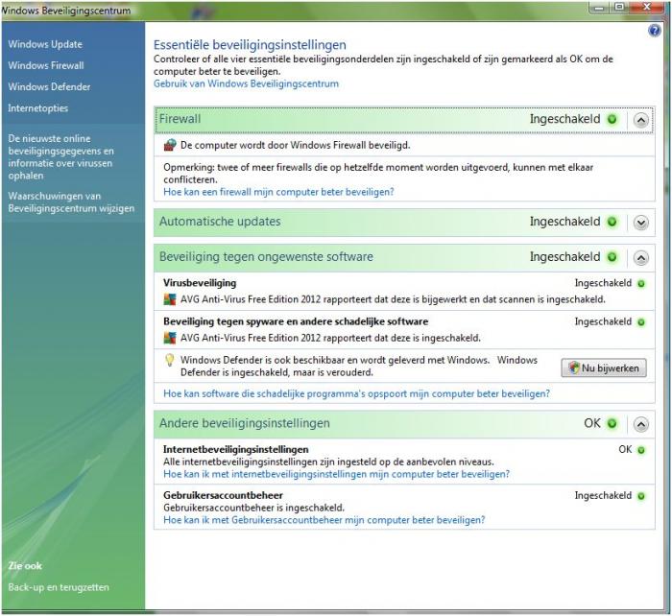Click green status light on Automatische updates
This screenshot has height=616, width=672.
point(612,222)
